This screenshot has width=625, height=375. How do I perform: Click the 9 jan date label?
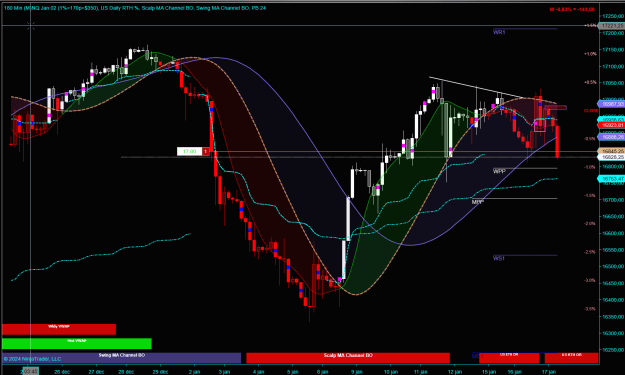pyautogui.click(x=357, y=371)
